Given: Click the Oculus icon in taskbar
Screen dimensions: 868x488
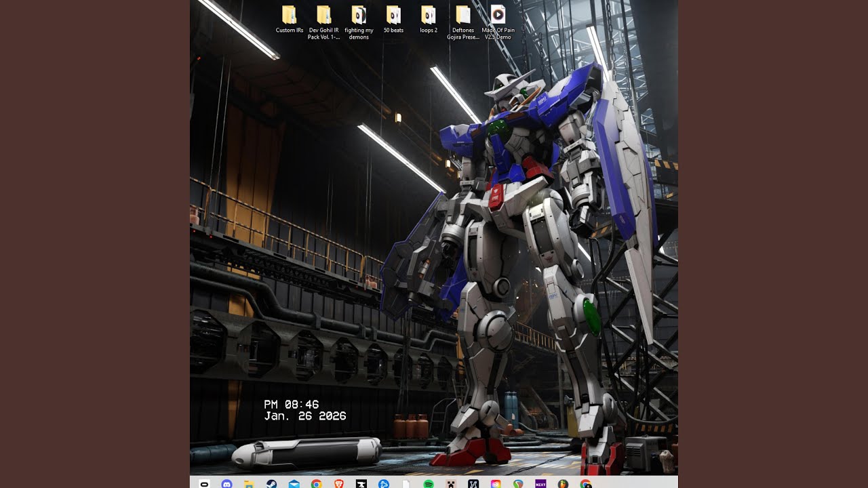Looking at the screenshot, I should click(x=204, y=484).
